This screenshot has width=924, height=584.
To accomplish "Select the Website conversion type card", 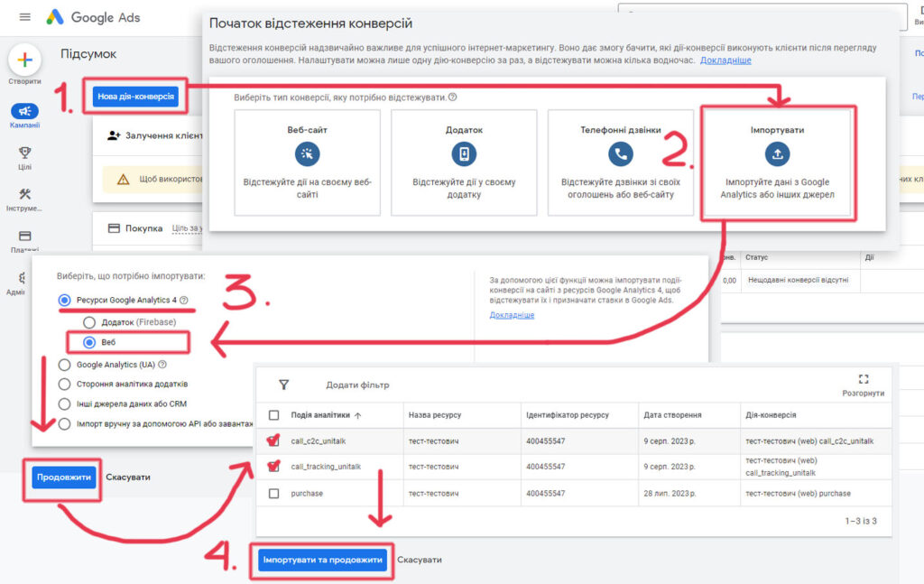I will pos(307,162).
